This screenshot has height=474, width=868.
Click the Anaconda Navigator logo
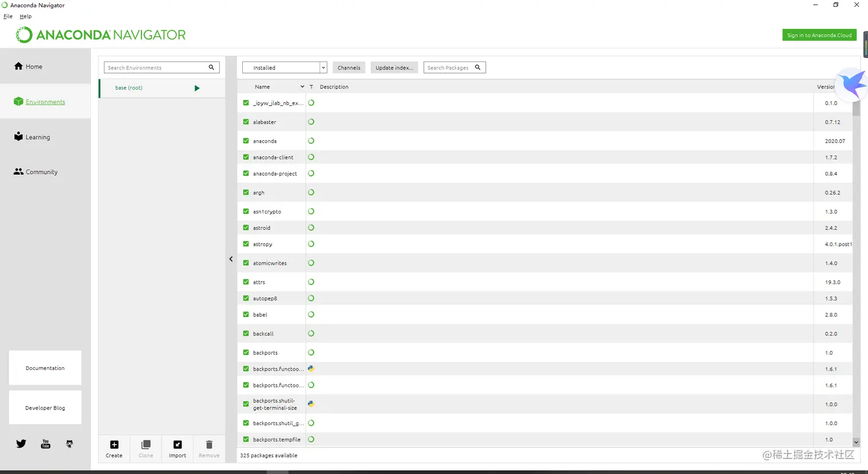pyautogui.click(x=100, y=35)
